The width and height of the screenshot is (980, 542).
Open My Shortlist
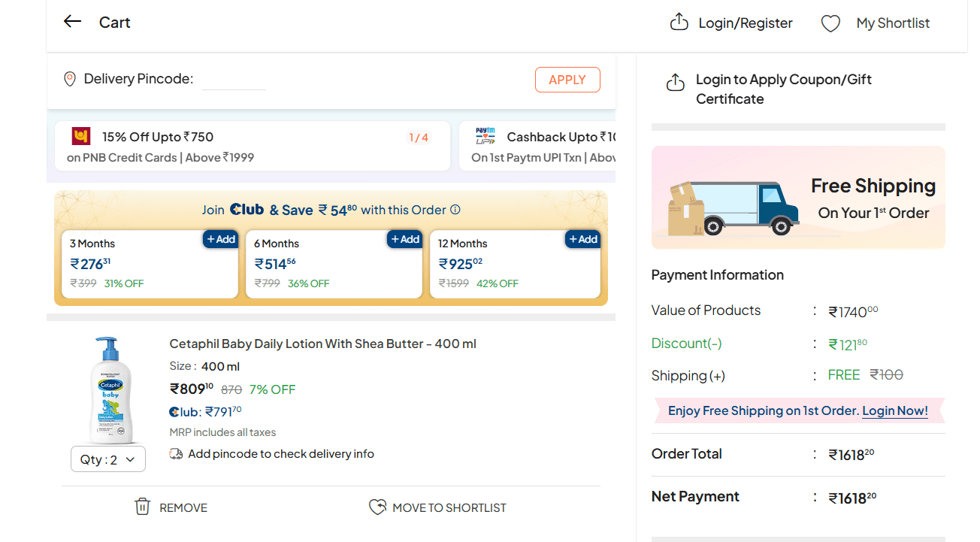click(893, 23)
